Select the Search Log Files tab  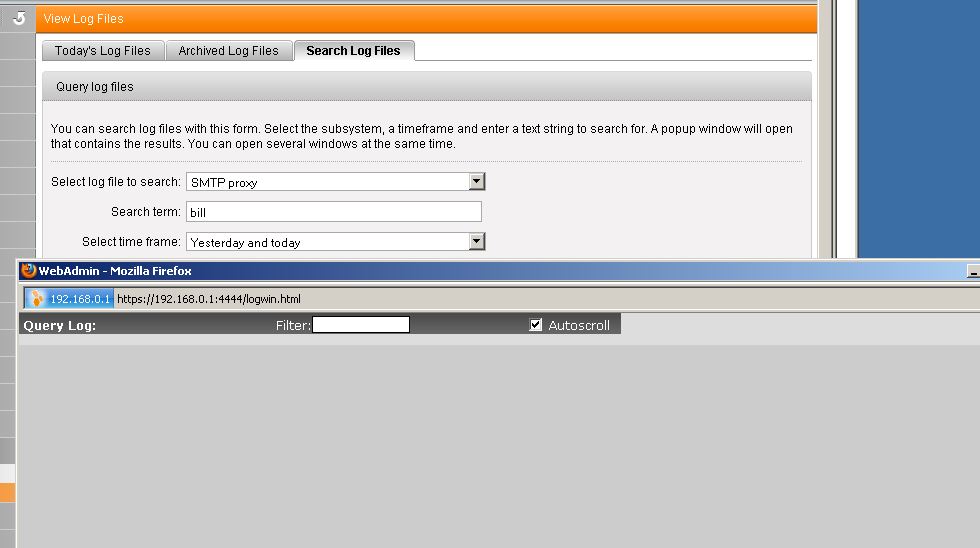(353, 51)
